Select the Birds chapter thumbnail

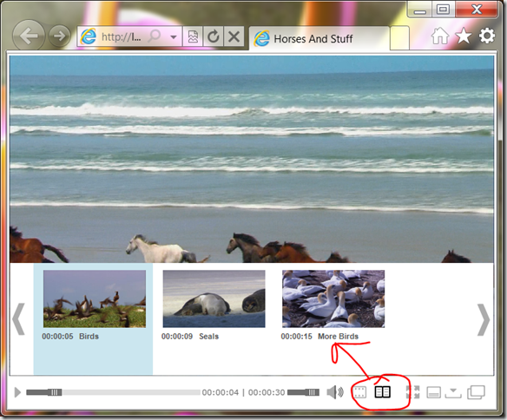pyautogui.click(x=95, y=299)
